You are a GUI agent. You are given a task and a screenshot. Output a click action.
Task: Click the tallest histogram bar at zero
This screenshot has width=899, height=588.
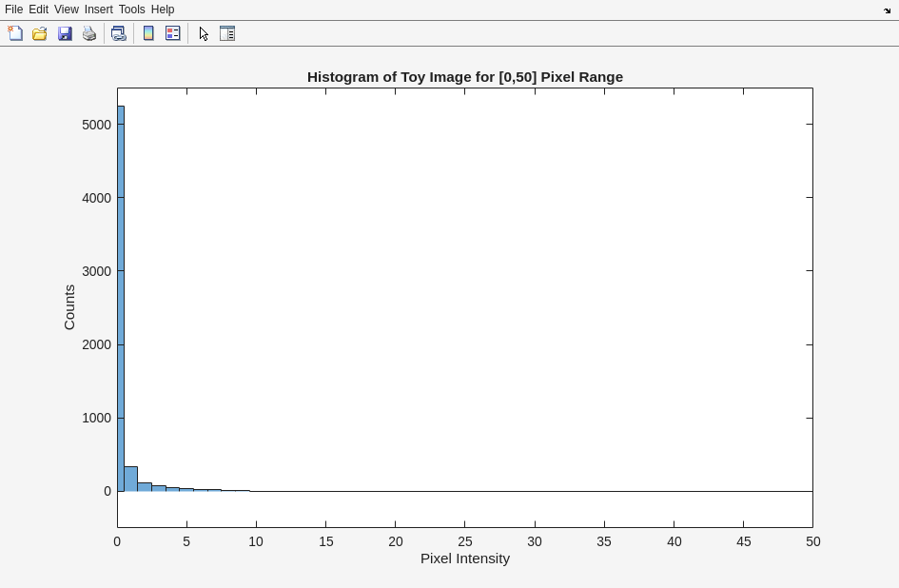pos(121,304)
